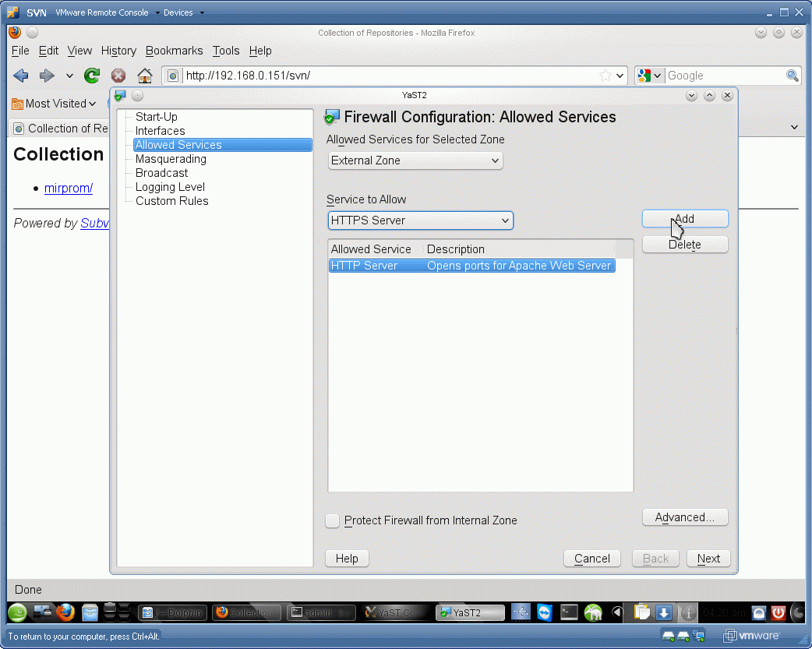Viewport: 812px width, 649px height.
Task: Select Interfaces in YaST tree
Action: pos(160,131)
